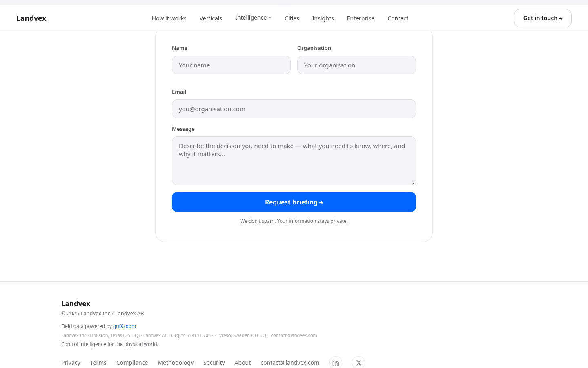The height and width of the screenshot is (368, 588).
Task: Select Insights in top navigation
Action: pos(323,18)
